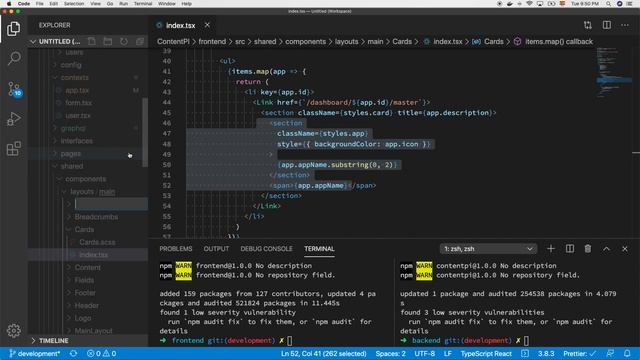The image size is (640, 360).
Task: Close the terminal panel
Action: 625,249
